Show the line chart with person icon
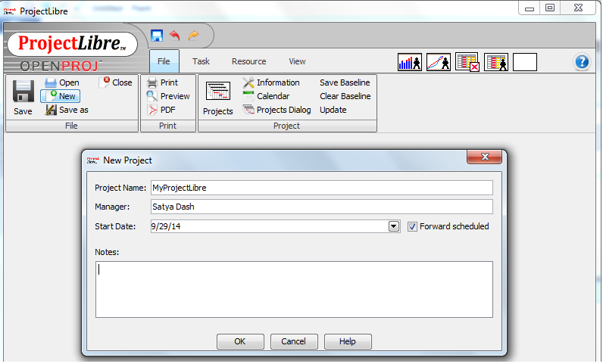This screenshot has height=364, width=603. 439,62
